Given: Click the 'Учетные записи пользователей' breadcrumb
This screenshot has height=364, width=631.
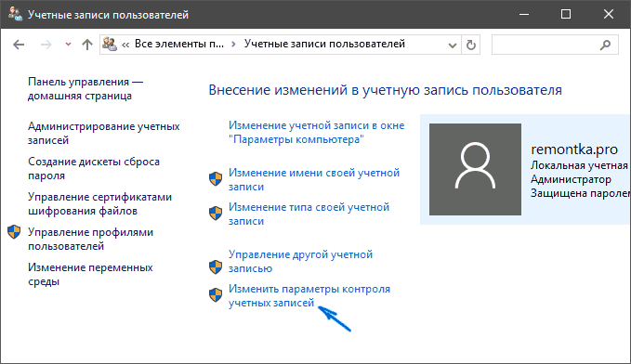Looking at the screenshot, I should point(324,44).
